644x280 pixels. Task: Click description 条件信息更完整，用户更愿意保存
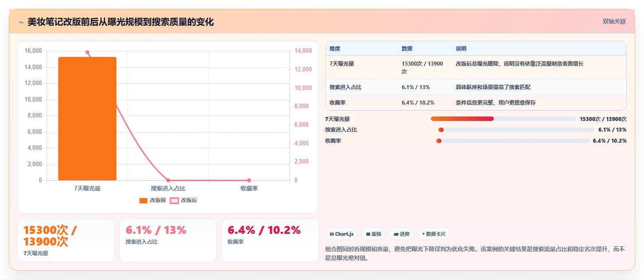[496, 103]
